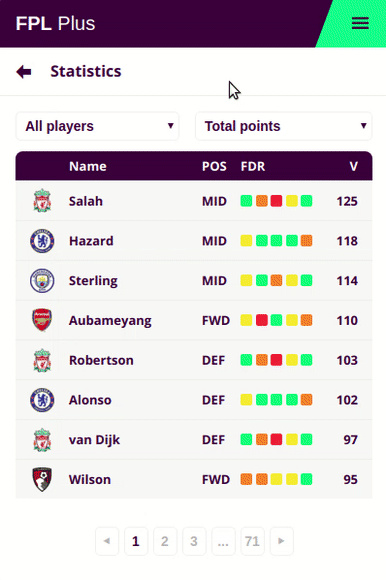Sort by the V column header
The image size is (386, 580).
(x=353, y=166)
